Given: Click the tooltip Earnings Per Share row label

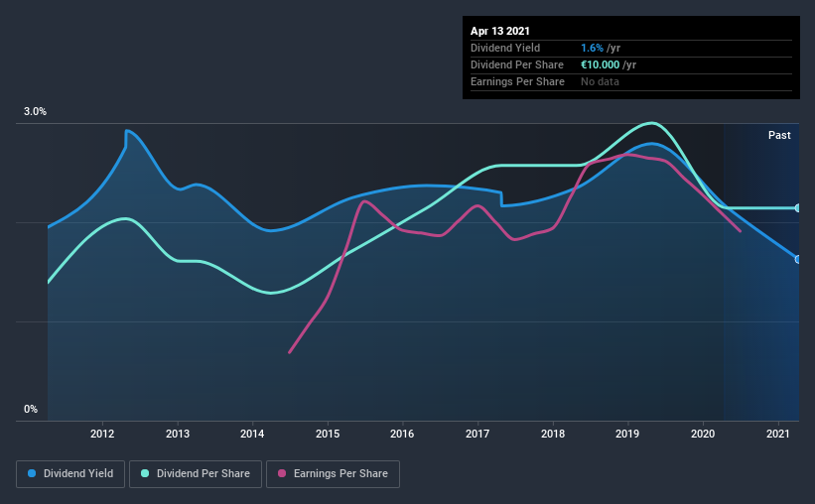Looking at the screenshot, I should pos(517,81).
